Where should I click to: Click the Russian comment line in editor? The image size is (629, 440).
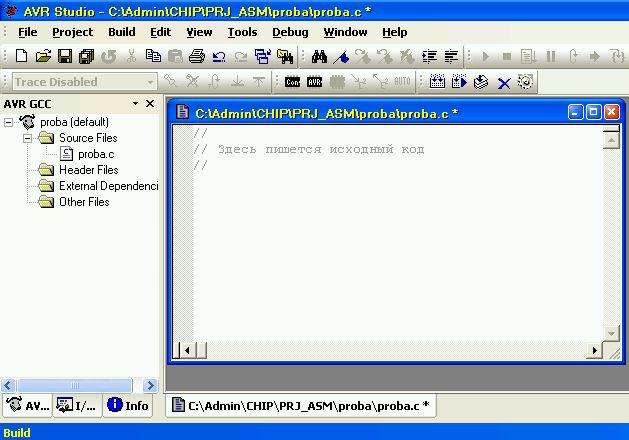pyautogui.click(x=309, y=149)
